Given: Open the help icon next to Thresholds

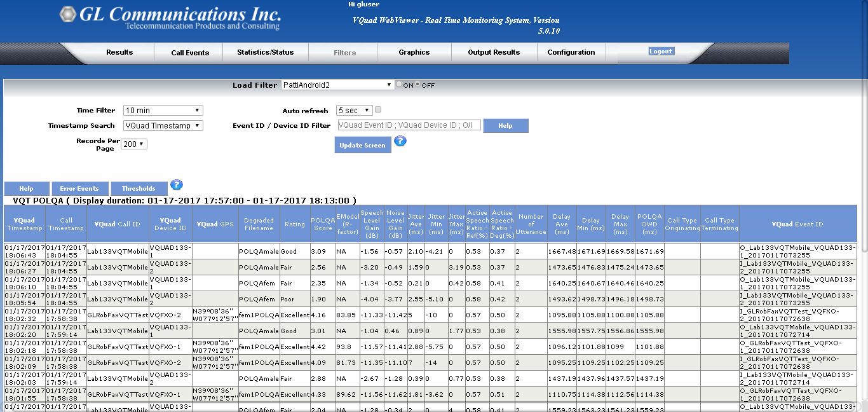Looking at the screenshot, I should (x=177, y=185).
